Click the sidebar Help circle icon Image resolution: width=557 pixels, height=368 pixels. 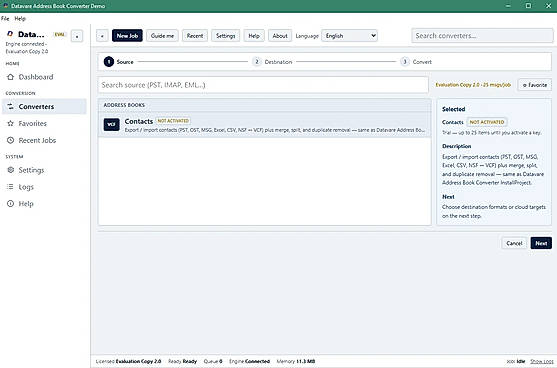pos(11,204)
